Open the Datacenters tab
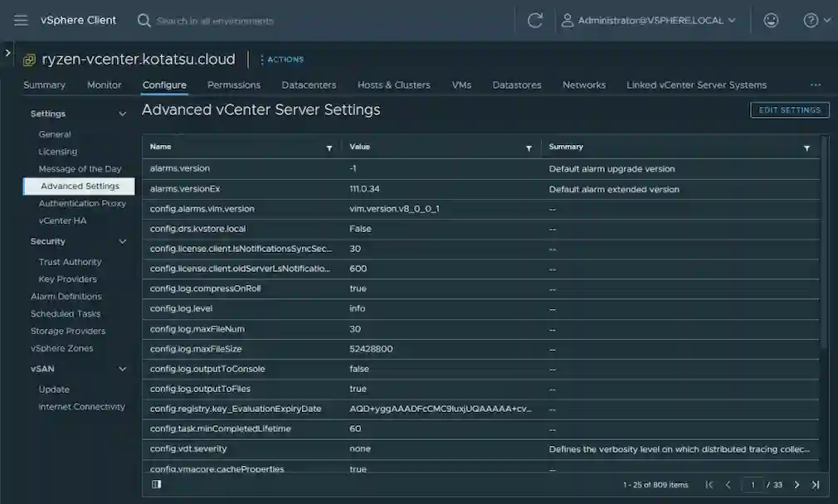Viewport: 838px width, 504px height. [309, 85]
